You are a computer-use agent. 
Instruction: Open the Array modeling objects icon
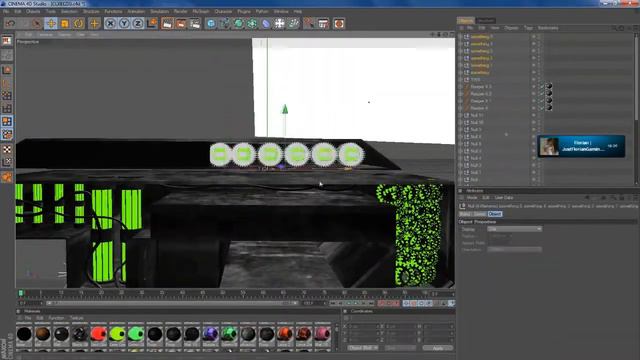tap(252, 24)
